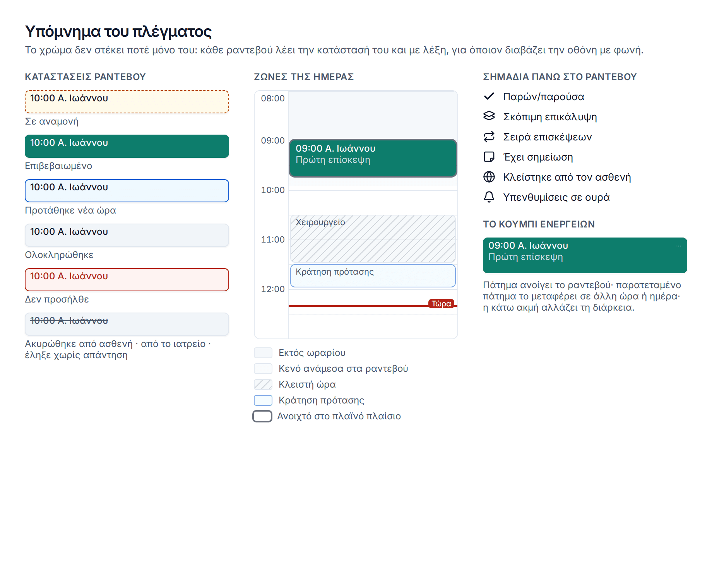The width and height of the screenshot is (712, 588).
Task: Select the pending appointment chip Σε αναμονή
Action: [127, 102]
